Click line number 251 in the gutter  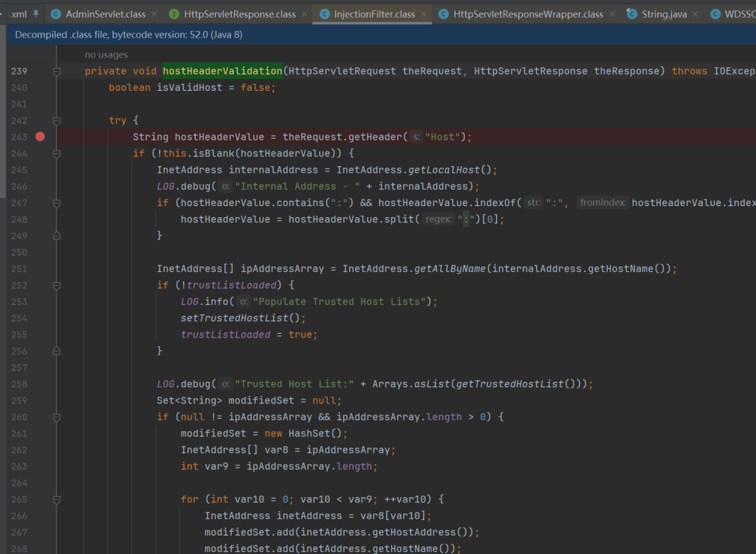tap(18, 269)
